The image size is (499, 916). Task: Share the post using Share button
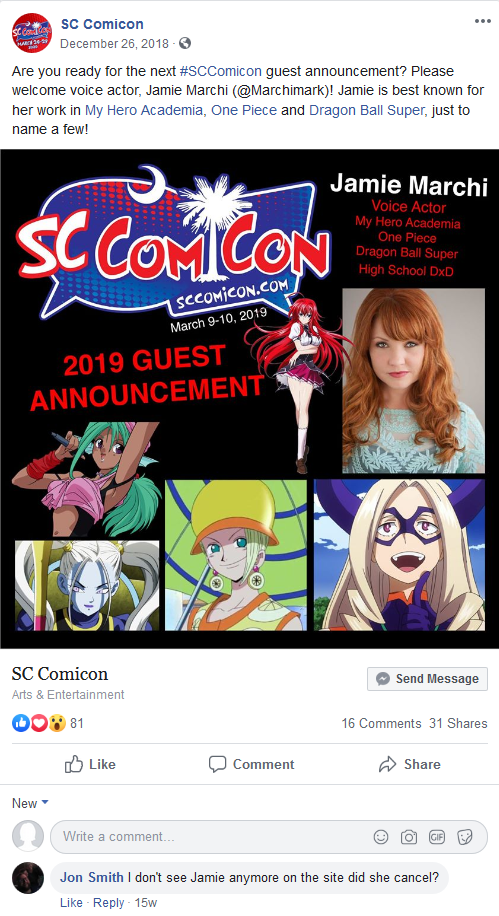[410, 764]
